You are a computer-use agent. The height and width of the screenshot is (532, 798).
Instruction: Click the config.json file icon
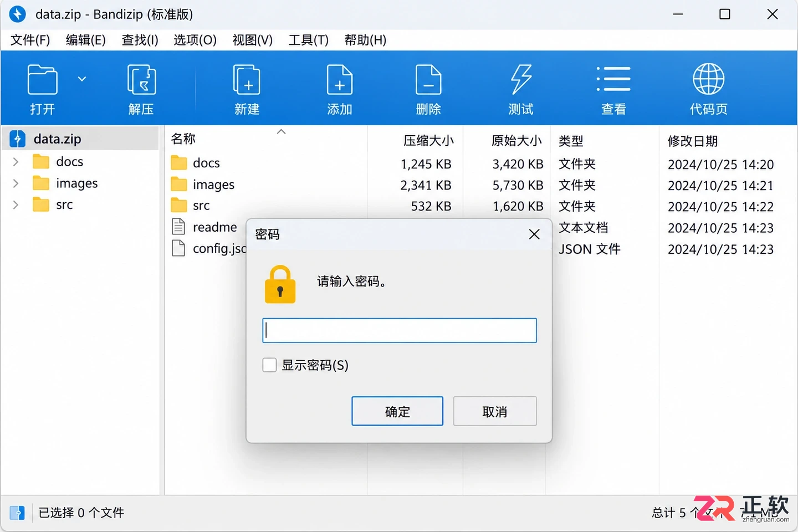click(x=178, y=248)
